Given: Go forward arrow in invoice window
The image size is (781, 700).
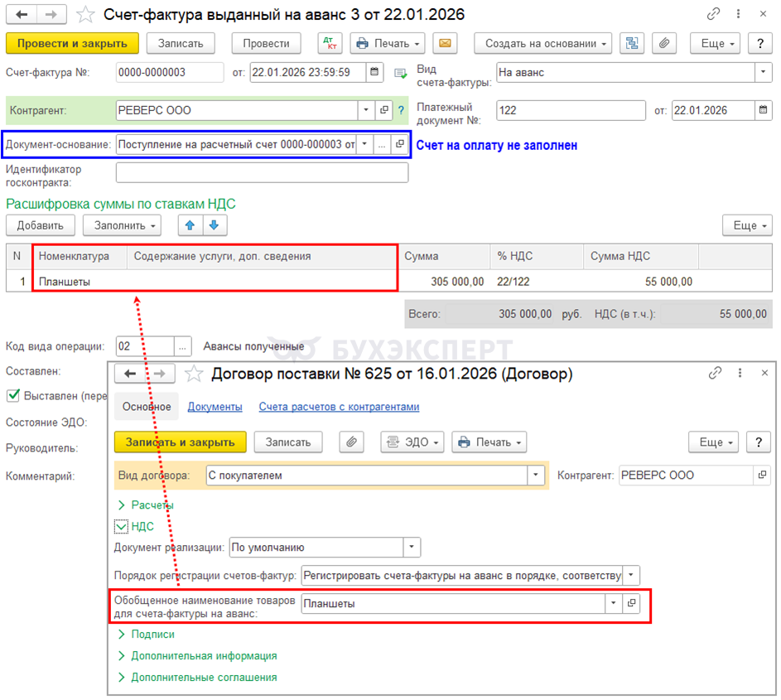Looking at the screenshot, I should (51, 14).
